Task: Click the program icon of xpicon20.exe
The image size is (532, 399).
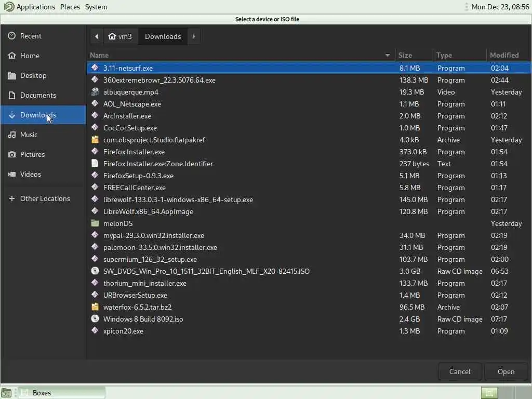Action: [95, 330]
